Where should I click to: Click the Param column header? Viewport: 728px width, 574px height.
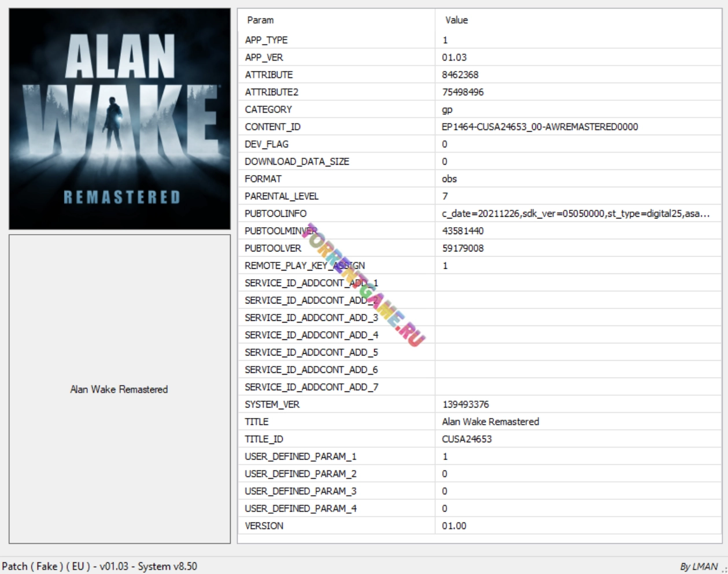(x=260, y=20)
